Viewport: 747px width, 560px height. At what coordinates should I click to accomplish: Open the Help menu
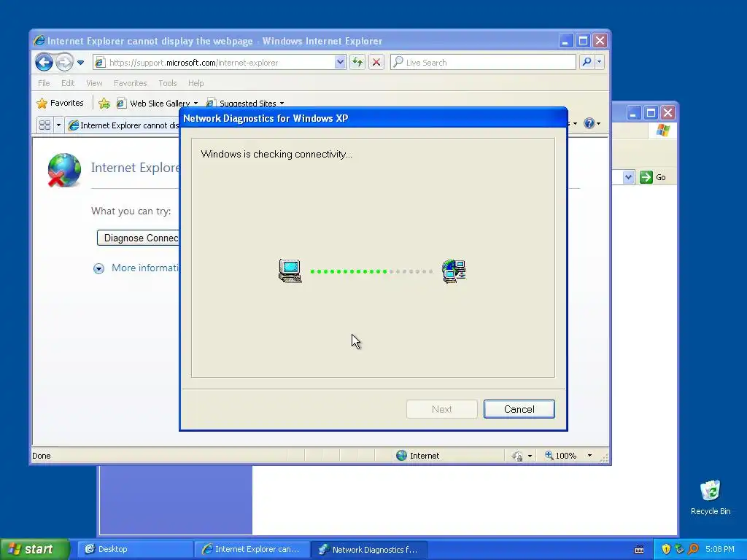196,83
